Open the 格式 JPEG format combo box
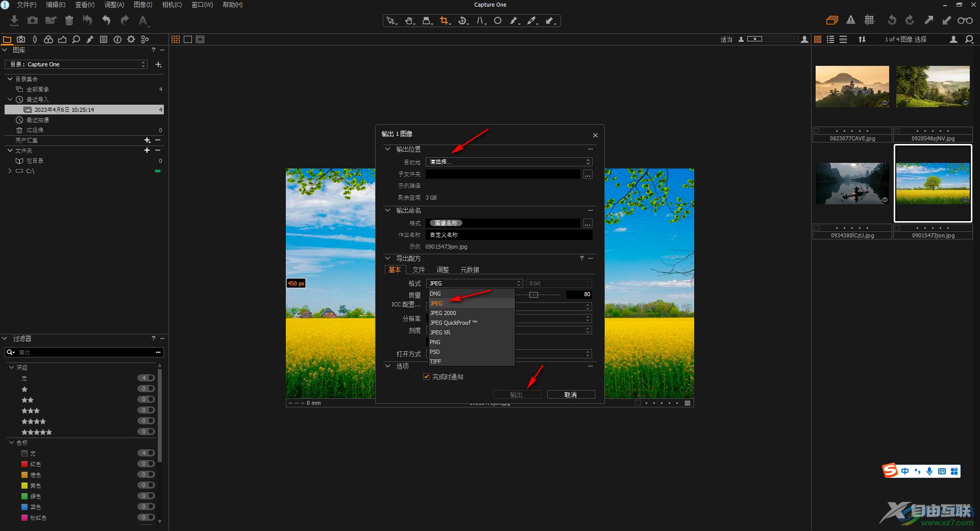 [475, 283]
